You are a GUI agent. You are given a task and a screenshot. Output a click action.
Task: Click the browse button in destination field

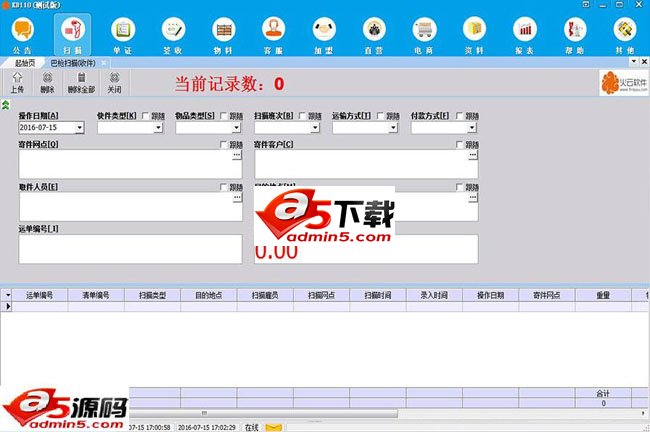(473, 198)
